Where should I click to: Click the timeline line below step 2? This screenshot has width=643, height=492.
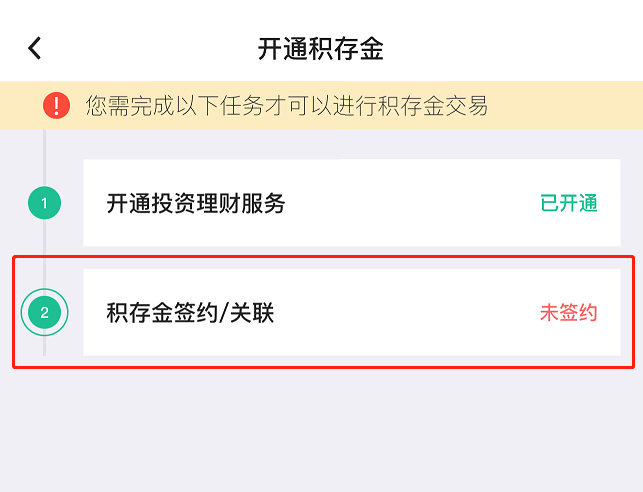pos(44,347)
